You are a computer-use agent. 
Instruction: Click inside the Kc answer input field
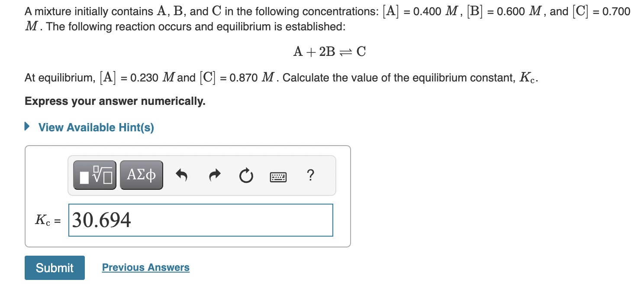pos(200,220)
